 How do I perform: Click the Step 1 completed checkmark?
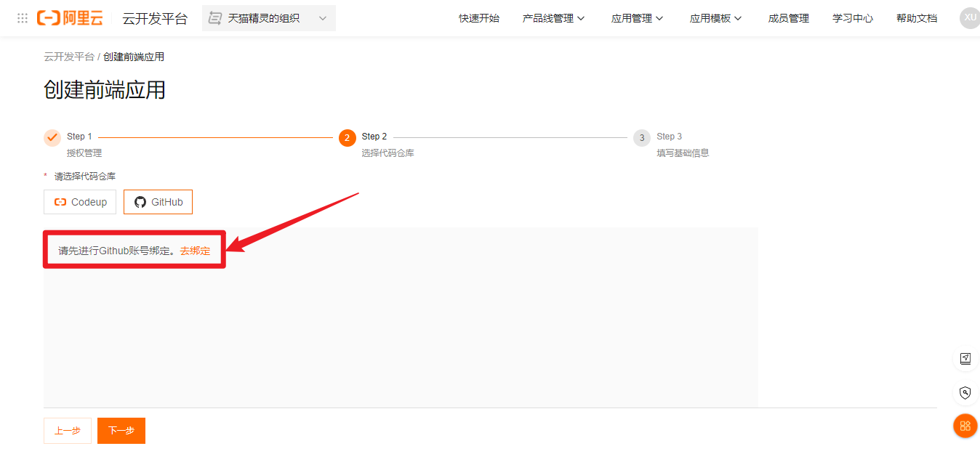pyautogui.click(x=52, y=137)
